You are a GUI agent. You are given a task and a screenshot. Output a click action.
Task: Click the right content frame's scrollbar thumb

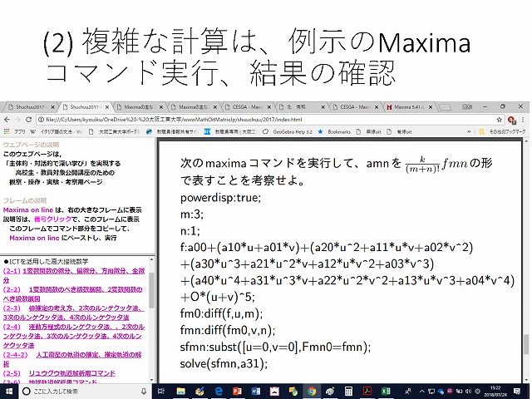[526, 344]
